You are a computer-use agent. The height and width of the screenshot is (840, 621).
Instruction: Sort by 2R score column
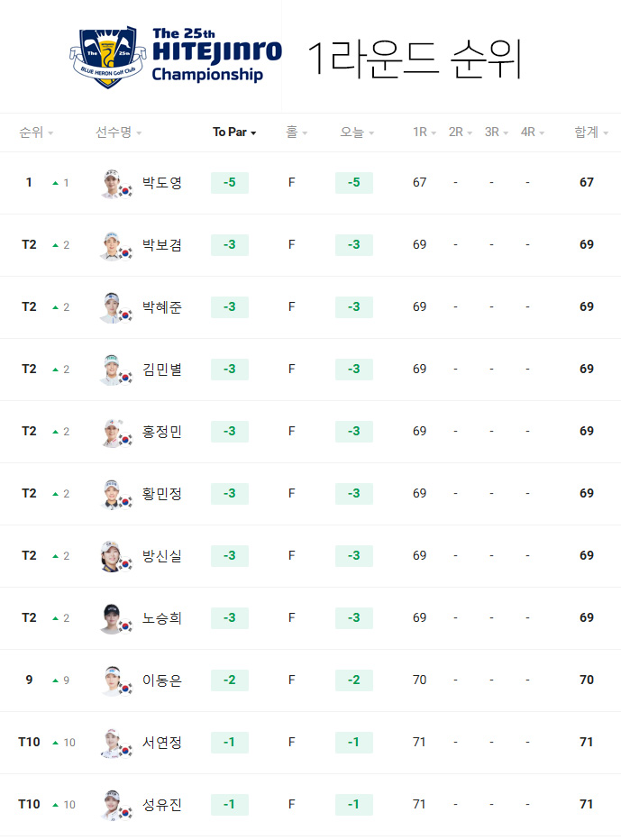(x=461, y=132)
